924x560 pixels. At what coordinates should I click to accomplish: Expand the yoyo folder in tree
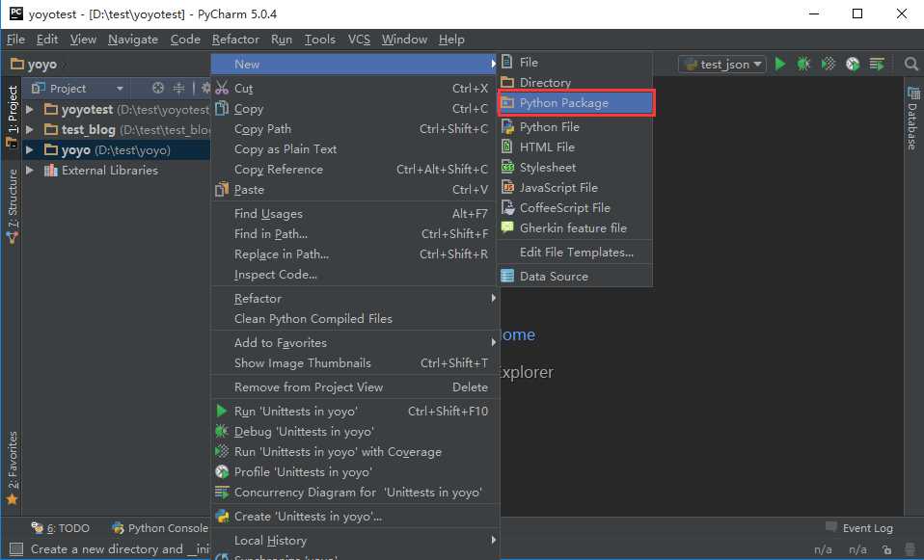tap(30, 149)
